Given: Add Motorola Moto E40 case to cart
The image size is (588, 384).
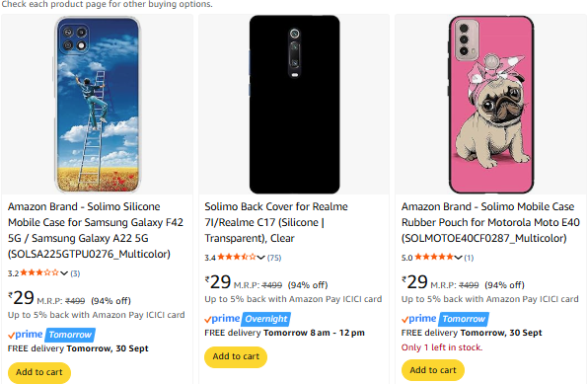Looking at the screenshot, I should (x=433, y=370).
